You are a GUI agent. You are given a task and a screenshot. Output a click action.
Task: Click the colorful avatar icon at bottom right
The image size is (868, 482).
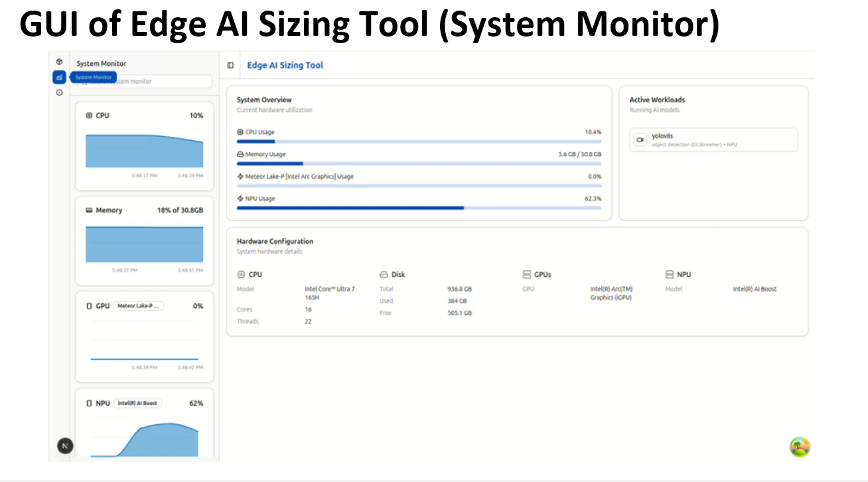(x=800, y=447)
